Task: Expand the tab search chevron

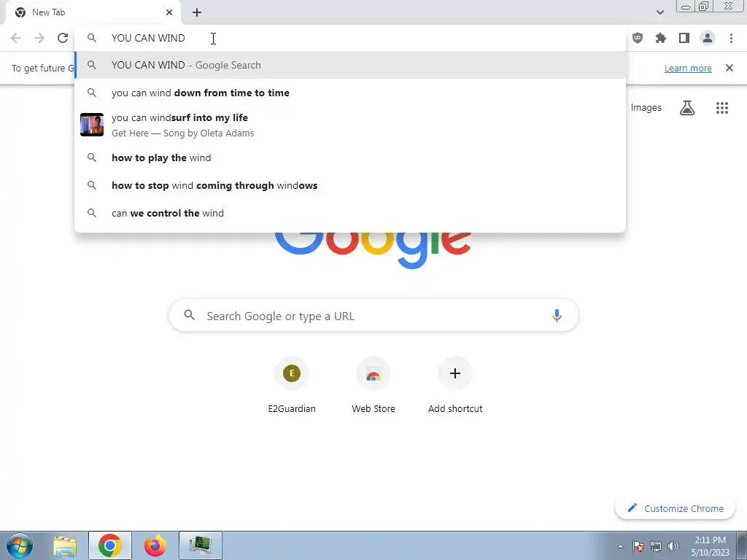Action: tap(659, 12)
